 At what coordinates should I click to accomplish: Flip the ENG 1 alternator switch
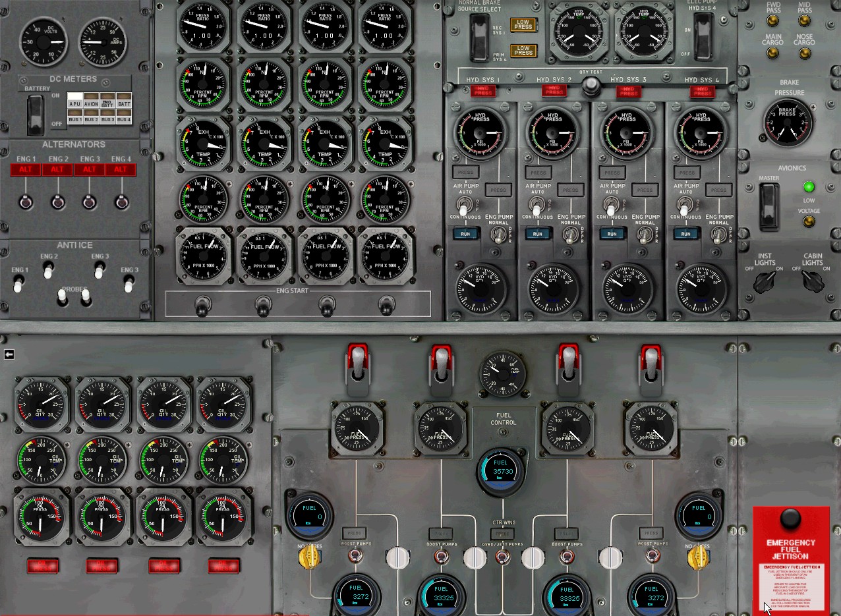tap(26, 201)
